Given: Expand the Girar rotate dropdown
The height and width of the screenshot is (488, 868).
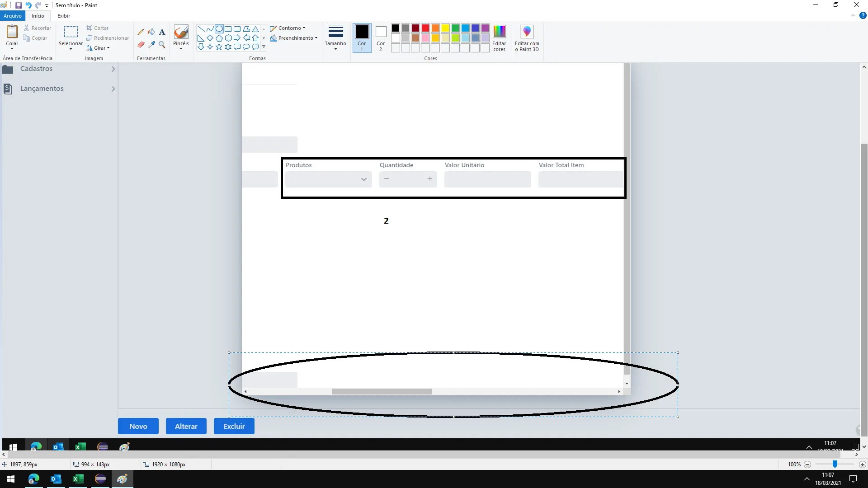Looking at the screenshot, I should tap(99, 48).
